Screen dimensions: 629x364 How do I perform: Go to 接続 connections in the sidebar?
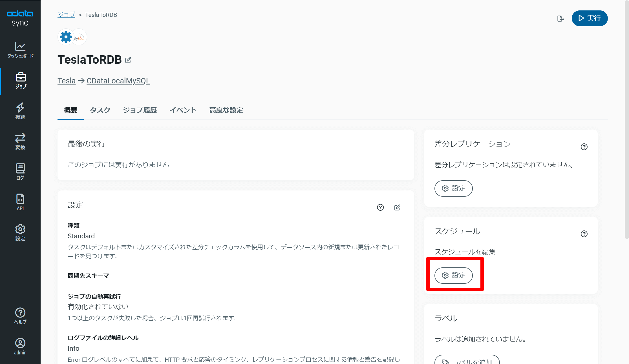(x=20, y=111)
